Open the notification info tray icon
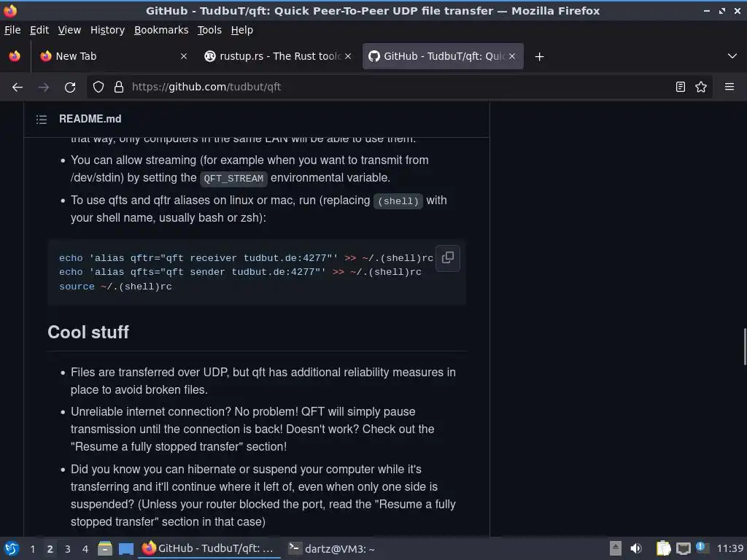Viewport: 747px width, 560px height. pos(702,548)
